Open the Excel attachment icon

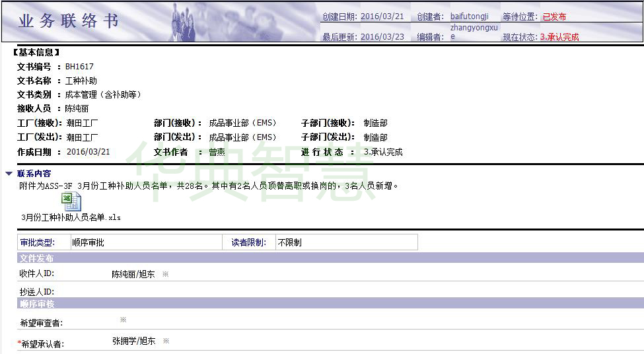pyautogui.click(x=71, y=202)
